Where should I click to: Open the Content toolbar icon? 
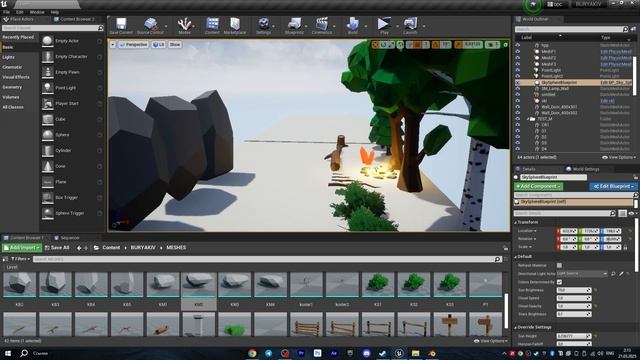coord(212,24)
